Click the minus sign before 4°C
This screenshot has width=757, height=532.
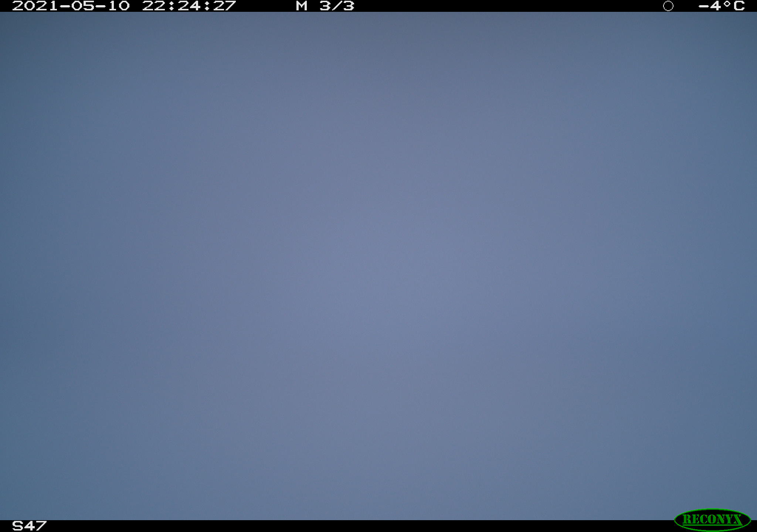(703, 6)
